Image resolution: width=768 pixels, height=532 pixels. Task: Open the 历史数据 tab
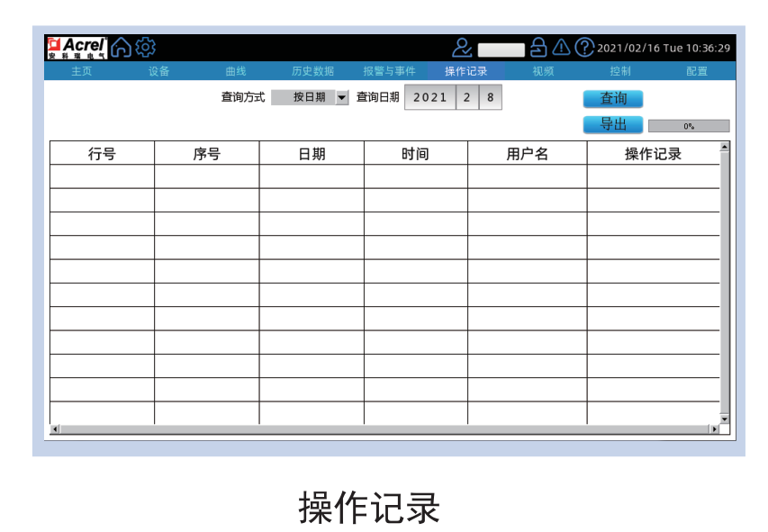312,71
